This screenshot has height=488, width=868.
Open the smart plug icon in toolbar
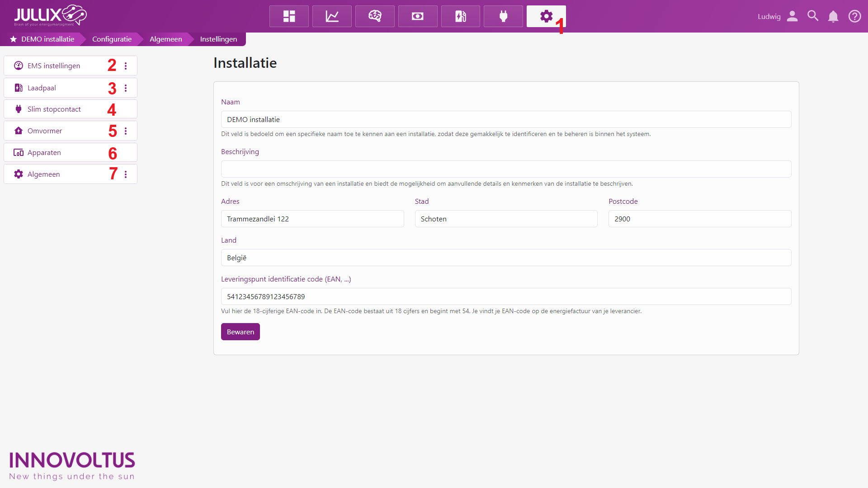(x=503, y=16)
